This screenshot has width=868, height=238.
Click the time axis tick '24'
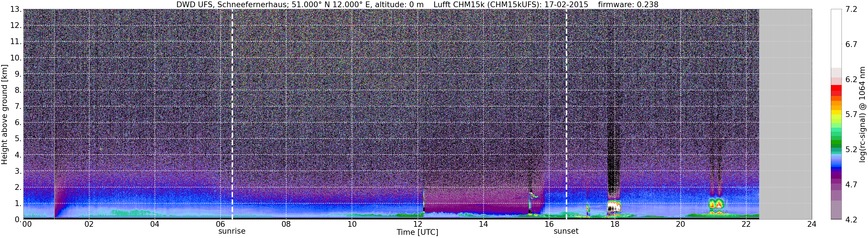point(812,224)
